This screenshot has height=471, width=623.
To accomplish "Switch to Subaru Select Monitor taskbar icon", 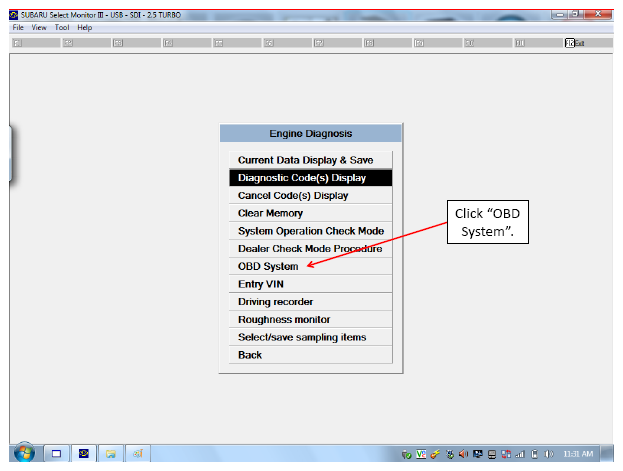I will click(x=83, y=454).
